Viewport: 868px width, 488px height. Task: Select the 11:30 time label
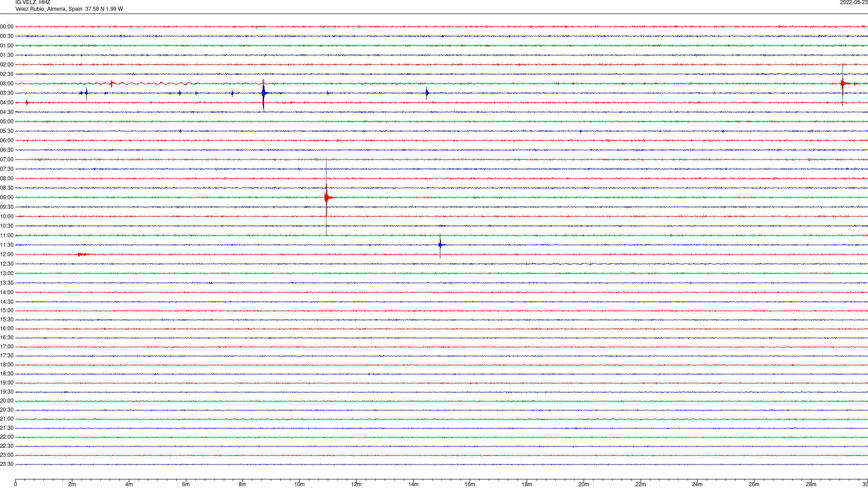click(x=7, y=245)
